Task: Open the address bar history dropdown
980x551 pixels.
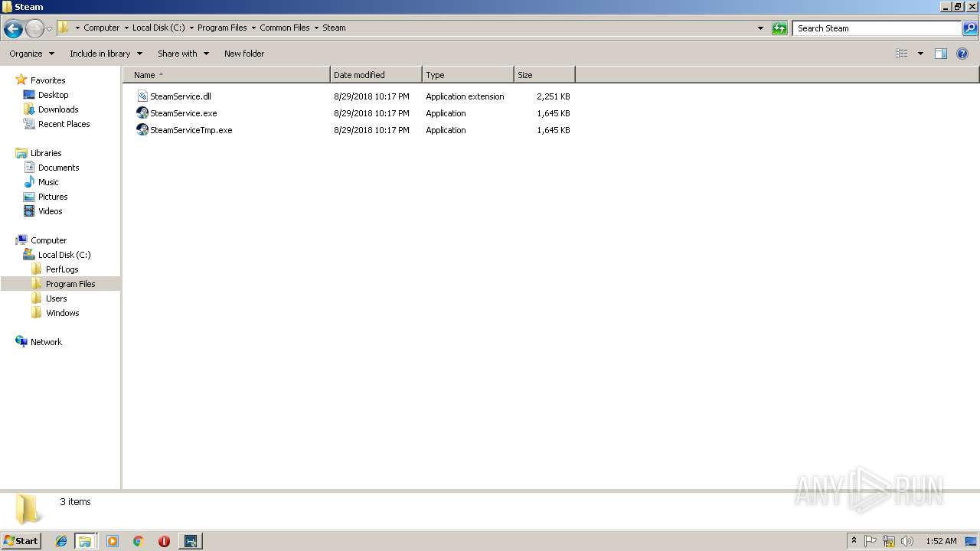Action: click(760, 28)
